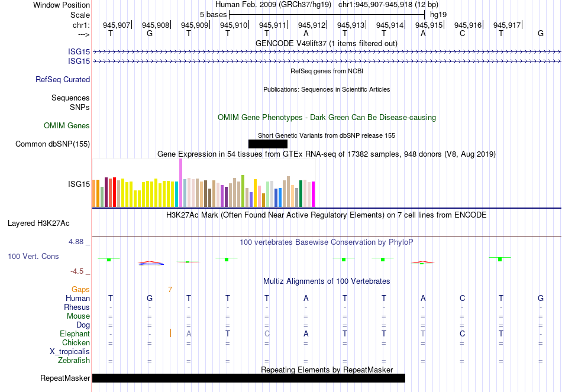The image size is (562, 392).
Task: Select the Human species row label
Action: 77,298
